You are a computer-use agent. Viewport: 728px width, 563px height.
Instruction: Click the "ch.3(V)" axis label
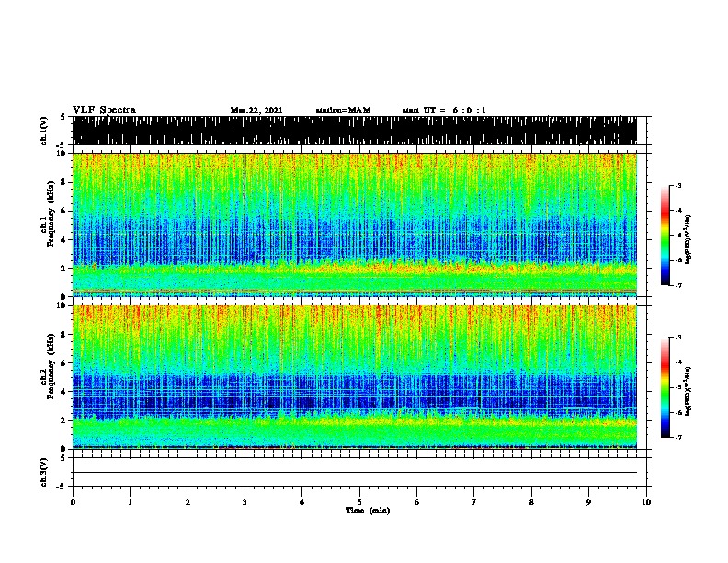pyautogui.click(x=44, y=472)
